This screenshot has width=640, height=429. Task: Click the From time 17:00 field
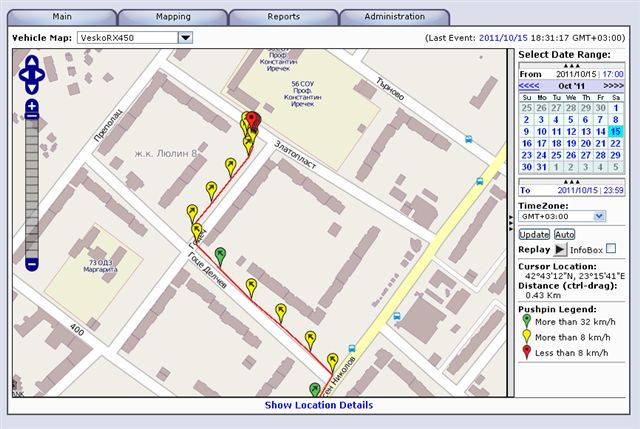[x=612, y=74]
